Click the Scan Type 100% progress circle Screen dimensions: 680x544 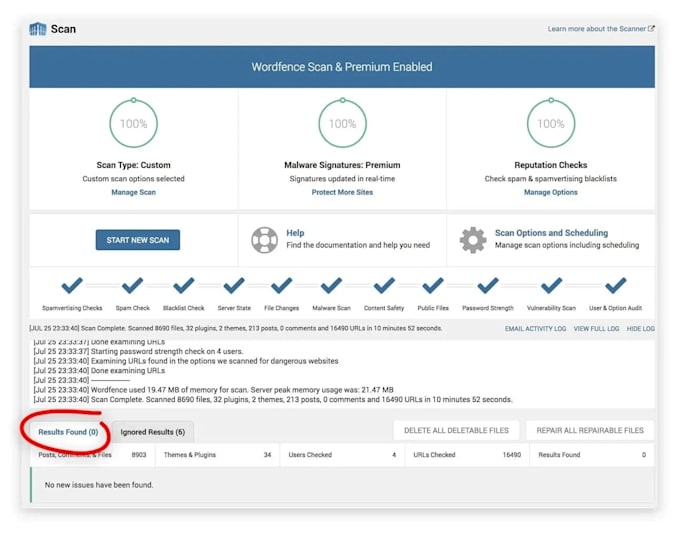click(x=134, y=124)
